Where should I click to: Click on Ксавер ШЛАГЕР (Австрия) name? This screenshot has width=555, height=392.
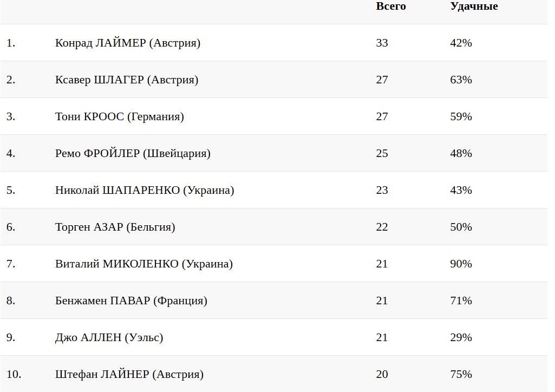click(x=127, y=80)
